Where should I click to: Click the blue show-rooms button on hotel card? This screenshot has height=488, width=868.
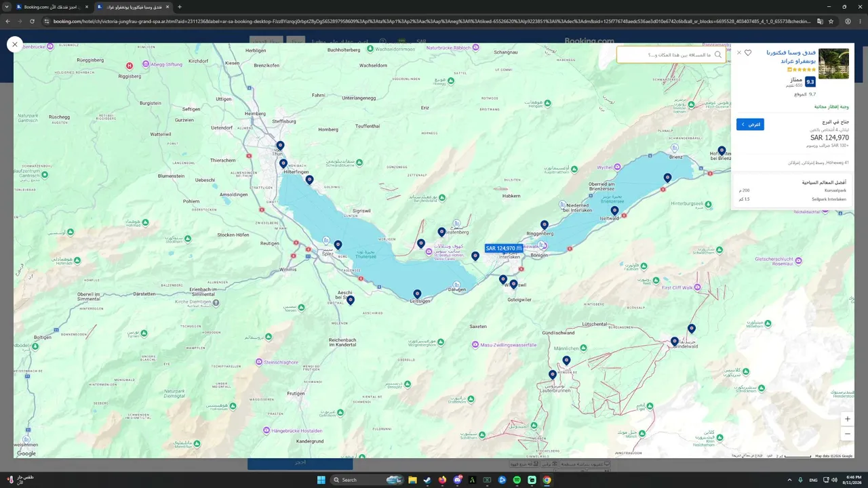point(750,125)
